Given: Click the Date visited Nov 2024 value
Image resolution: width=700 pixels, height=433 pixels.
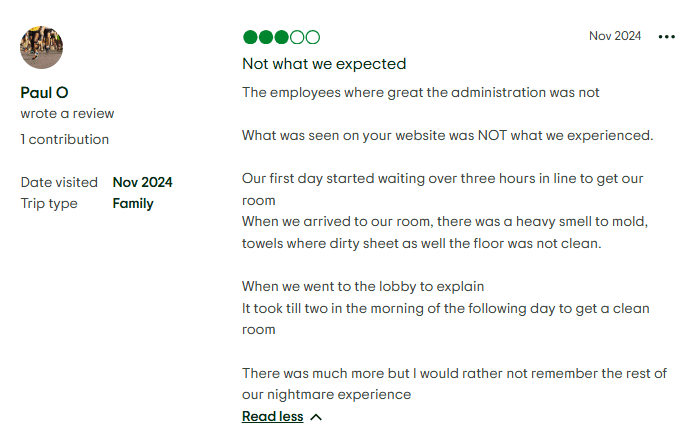Looking at the screenshot, I should [142, 182].
